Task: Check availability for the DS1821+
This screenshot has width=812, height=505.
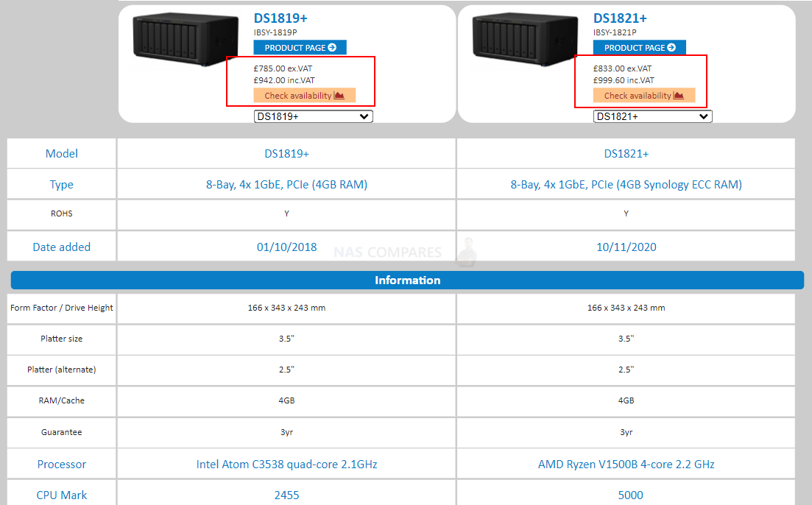Action: pos(644,95)
